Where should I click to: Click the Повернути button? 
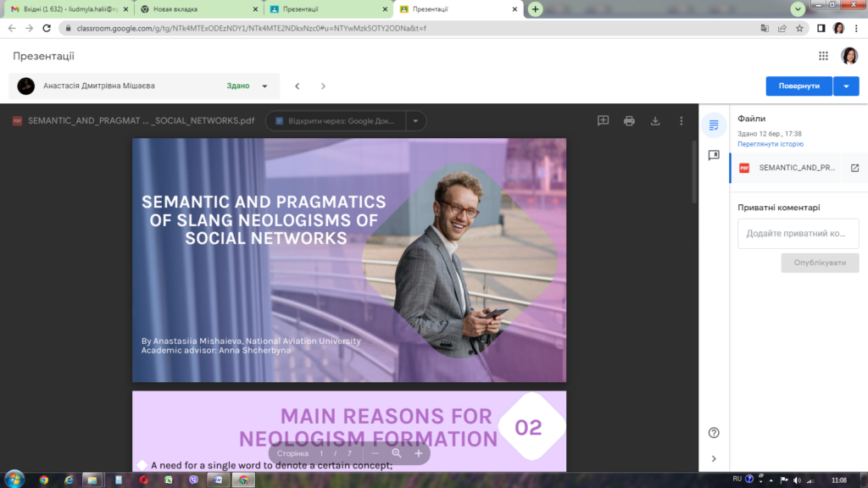click(798, 86)
